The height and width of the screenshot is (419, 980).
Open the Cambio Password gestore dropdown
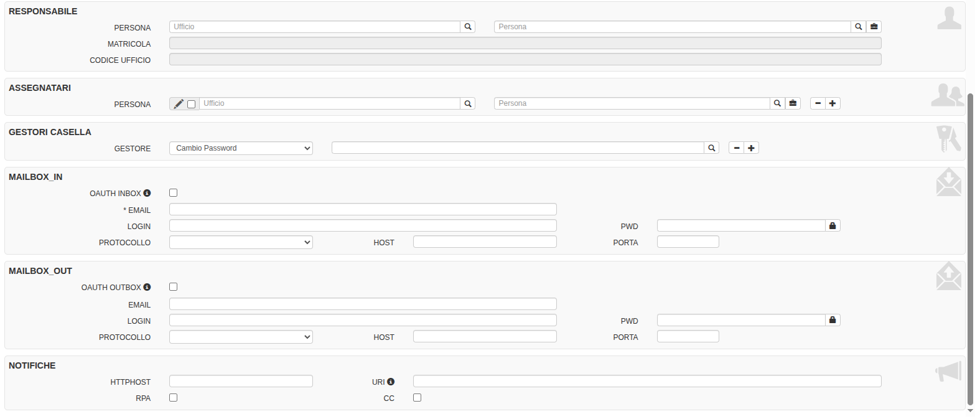[241, 148]
